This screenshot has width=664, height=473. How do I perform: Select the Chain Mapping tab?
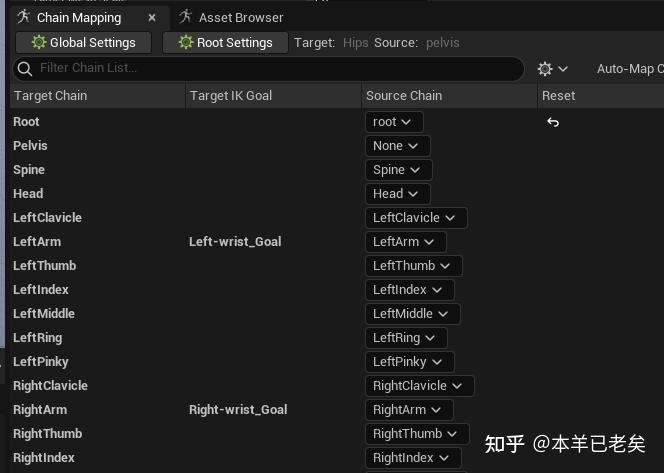(x=78, y=17)
